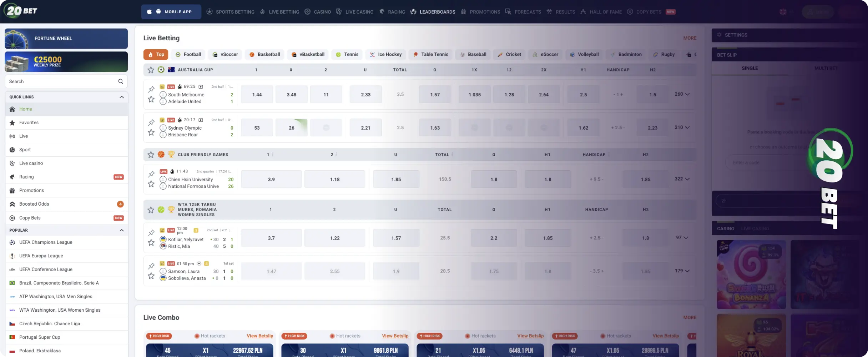Open View Betslip link on first combo
Screen dimensions: 868x357
click(x=260, y=336)
